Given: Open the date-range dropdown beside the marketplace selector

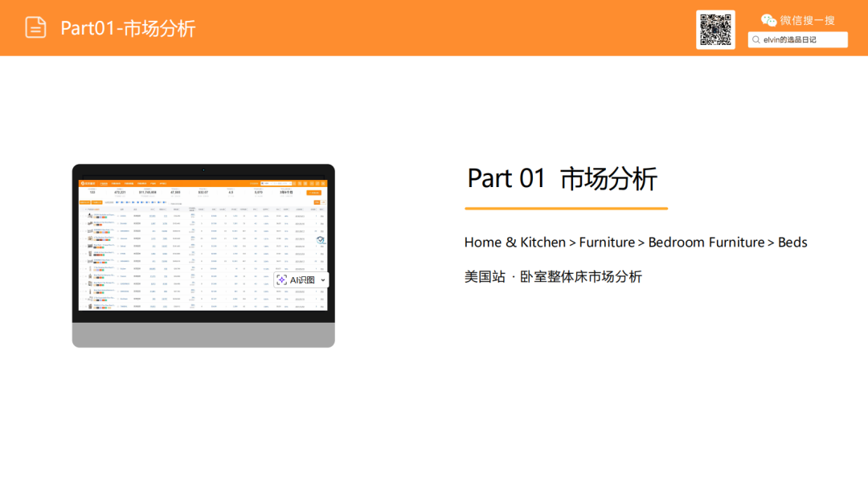Looking at the screenshot, I should (281, 183).
